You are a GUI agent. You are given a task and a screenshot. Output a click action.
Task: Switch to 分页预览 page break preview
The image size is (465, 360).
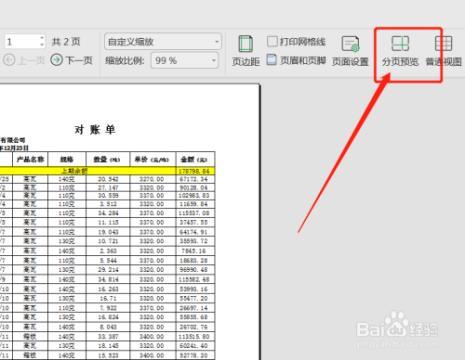[x=400, y=51]
